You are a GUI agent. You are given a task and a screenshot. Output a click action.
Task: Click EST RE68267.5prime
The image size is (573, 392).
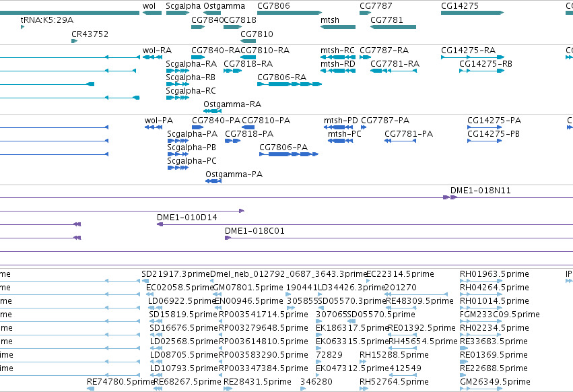point(187,382)
